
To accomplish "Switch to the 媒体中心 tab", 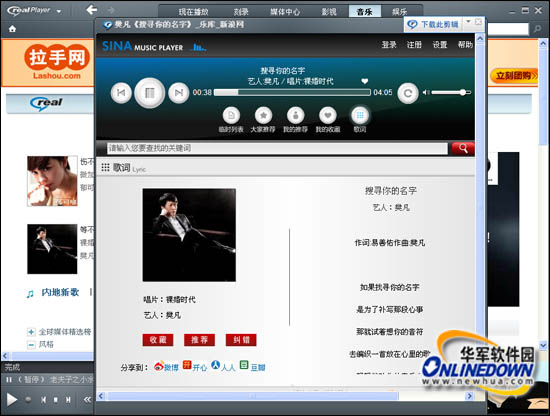I will pos(285,12).
